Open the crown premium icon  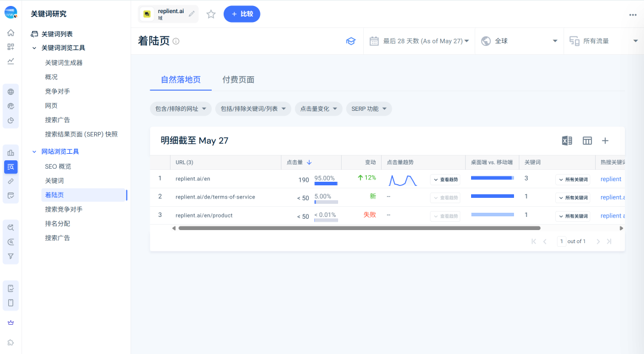[11, 323]
